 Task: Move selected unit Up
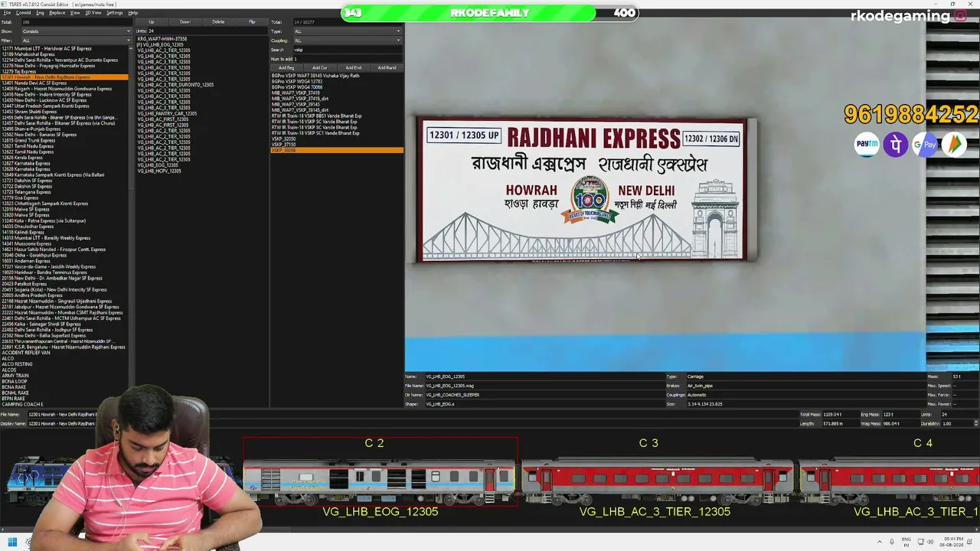pyautogui.click(x=151, y=22)
